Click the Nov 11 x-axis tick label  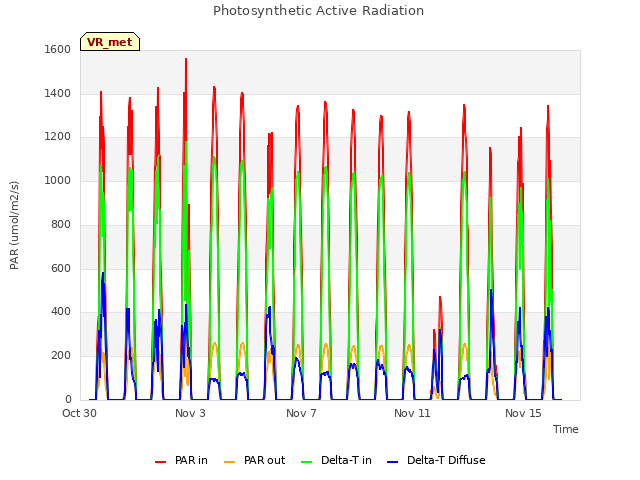(412, 413)
